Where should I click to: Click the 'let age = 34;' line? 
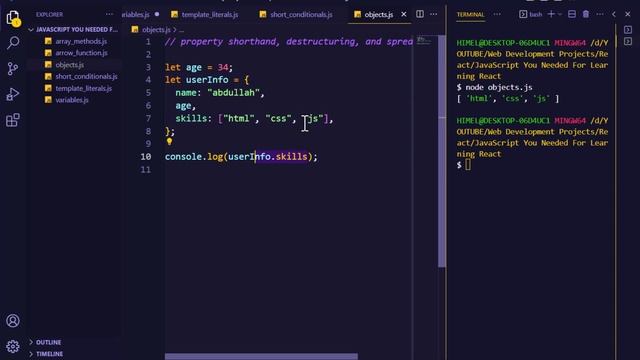click(x=199, y=67)
